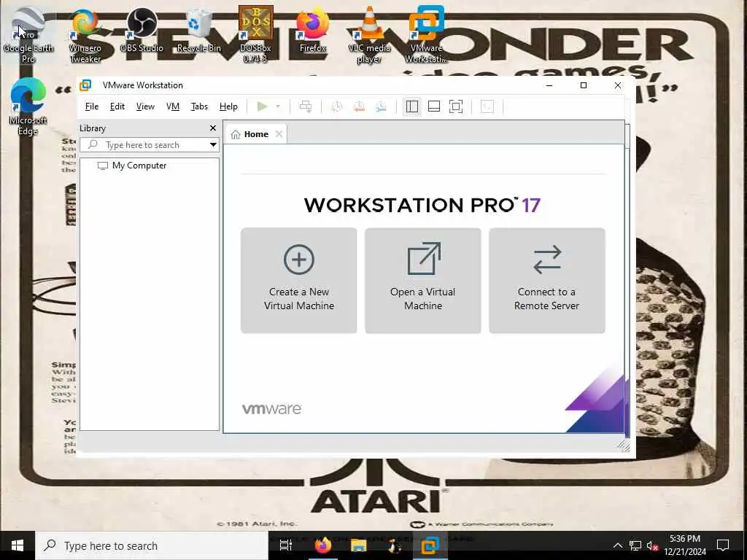This screenshot has height=560, width=747.
Task: Open the View menu
Action: coord(145,106)
